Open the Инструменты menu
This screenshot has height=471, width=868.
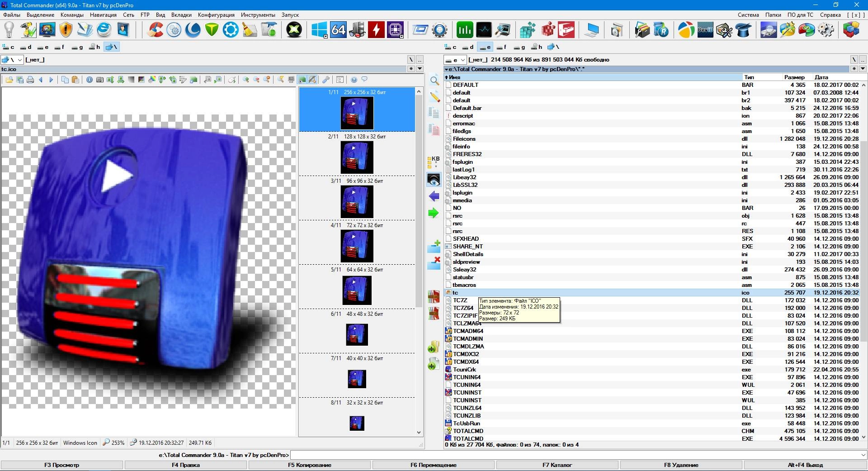(x=258, y=15)
